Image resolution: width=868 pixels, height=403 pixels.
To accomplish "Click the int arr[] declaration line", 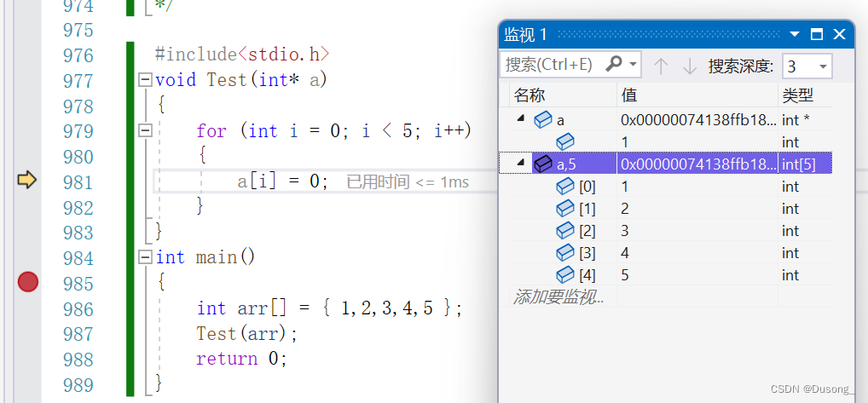I will (329, 308).
